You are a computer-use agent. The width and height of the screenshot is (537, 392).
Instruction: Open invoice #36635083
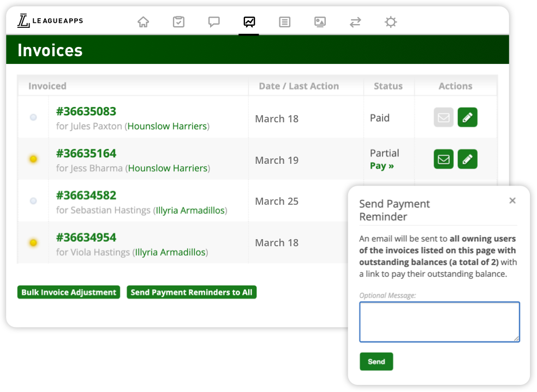click(x=86, y=111)
